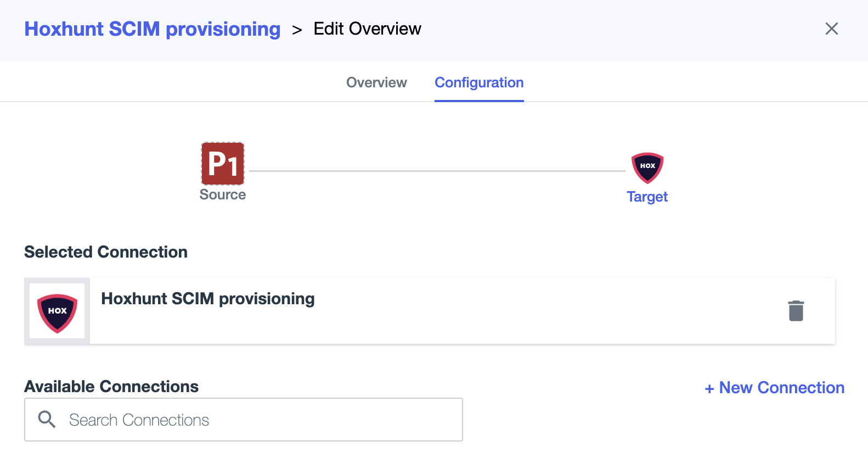
Task: Click the Source step label
Action: click(223, 195)
